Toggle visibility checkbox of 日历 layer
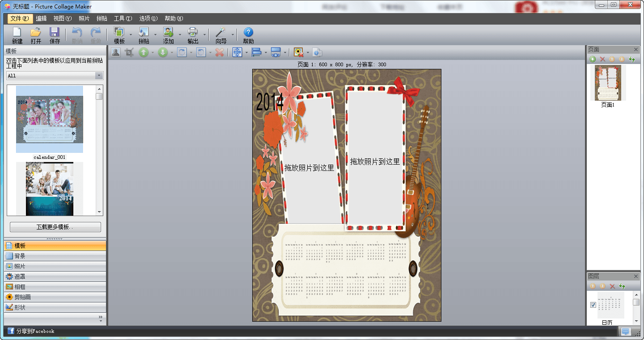 coord(593,305)
